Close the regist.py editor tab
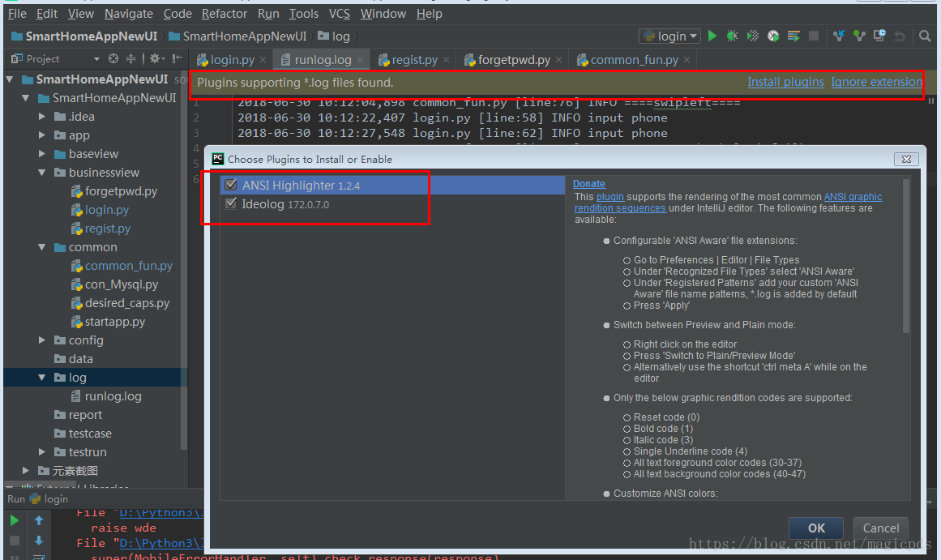Viewport: 941px width, 560px height. pos(447,60)
